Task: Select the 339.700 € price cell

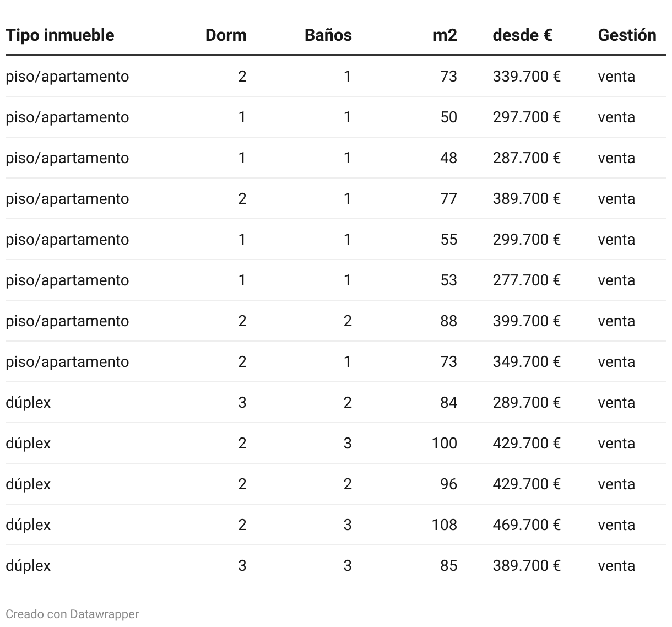Action: point(527,76)
